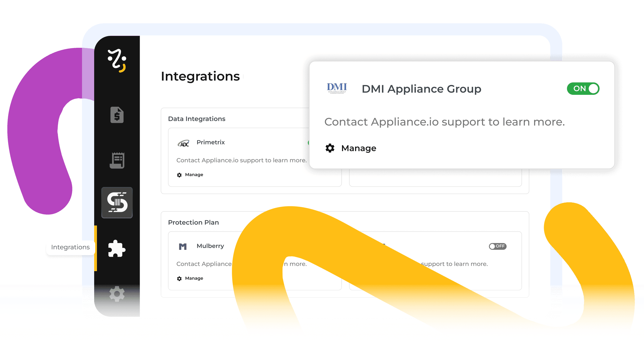This screenshot has width=644, height=352.
Task: Open the settings gear in sidebar
Action: (x=117, y=294)
